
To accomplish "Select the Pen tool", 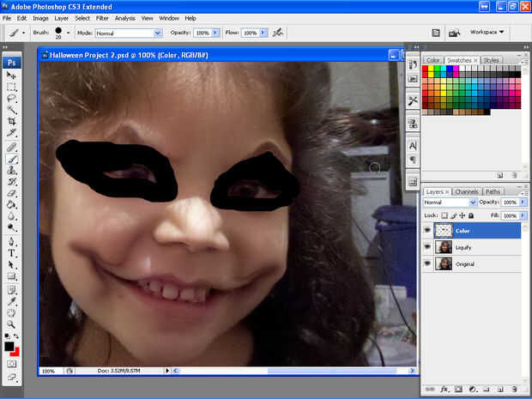I will click(x=11, y=242).
